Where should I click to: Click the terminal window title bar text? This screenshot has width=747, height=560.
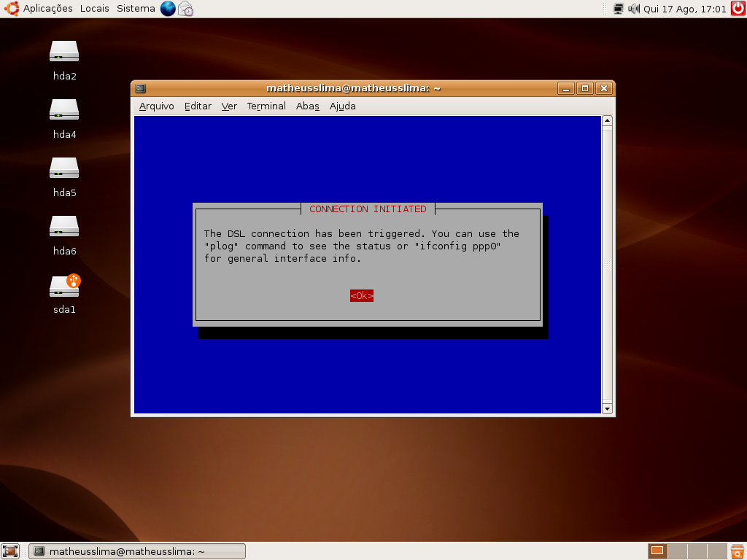(x=353, y=88)
